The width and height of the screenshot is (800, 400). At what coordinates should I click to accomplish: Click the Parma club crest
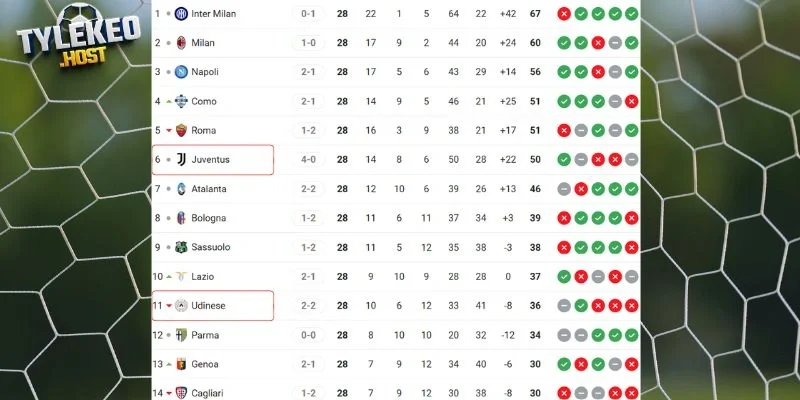point(181,335)
